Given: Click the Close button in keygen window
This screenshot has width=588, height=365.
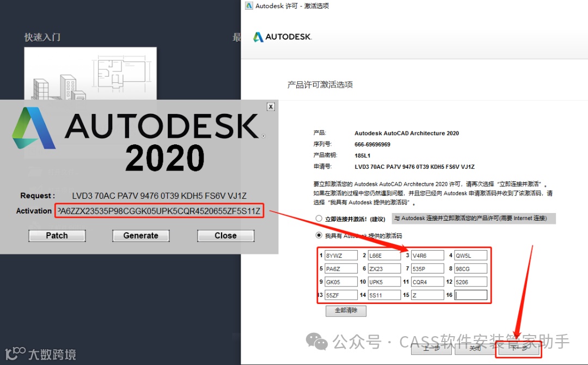Looking at the screenshot, I should pos(226,235).
